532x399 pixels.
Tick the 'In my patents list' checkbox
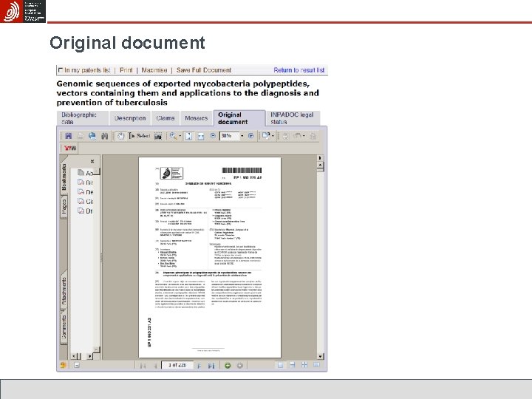point(61,70)
